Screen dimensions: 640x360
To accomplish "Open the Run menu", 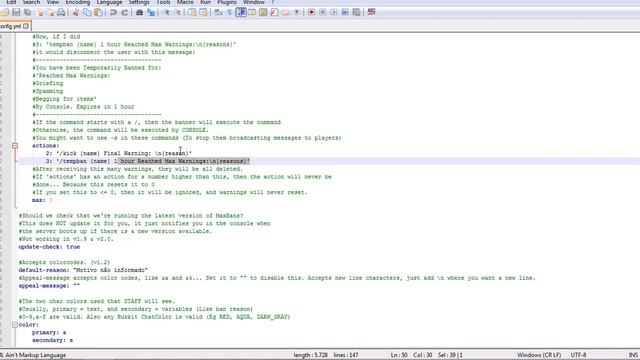I will click(x=205, y=2).
